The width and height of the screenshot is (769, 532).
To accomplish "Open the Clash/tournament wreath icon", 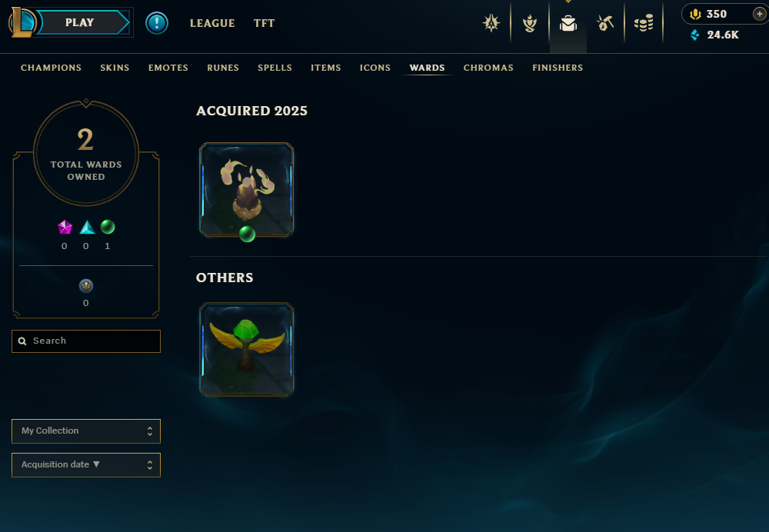I will click(530, 23).
